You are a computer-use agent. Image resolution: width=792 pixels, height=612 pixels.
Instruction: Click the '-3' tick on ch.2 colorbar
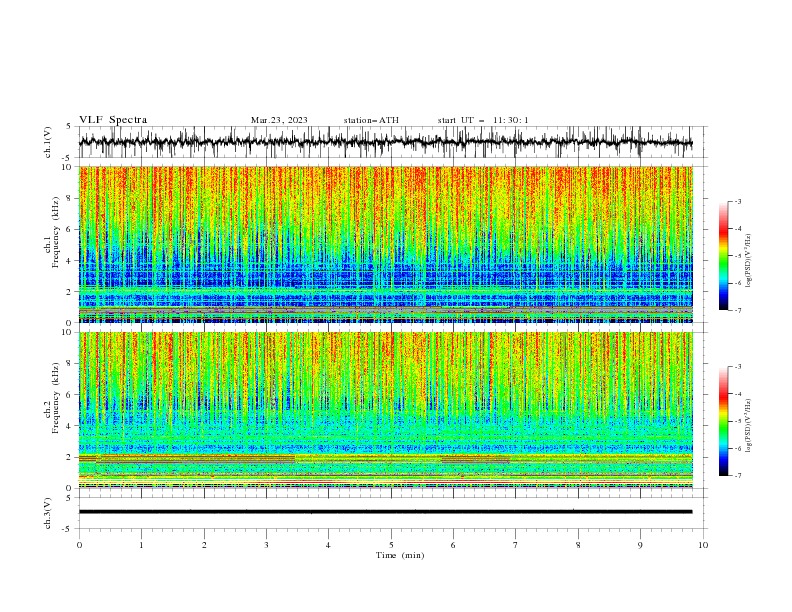(x=738, y=367)
